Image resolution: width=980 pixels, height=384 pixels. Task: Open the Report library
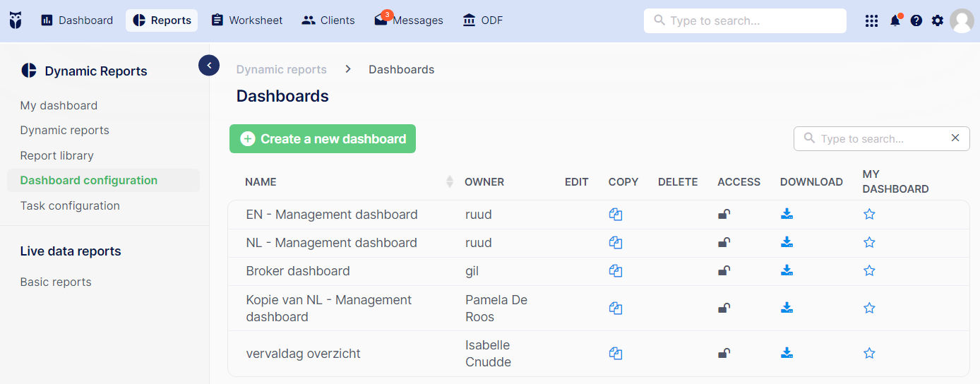pyautogui.click(x=57, y=156)
